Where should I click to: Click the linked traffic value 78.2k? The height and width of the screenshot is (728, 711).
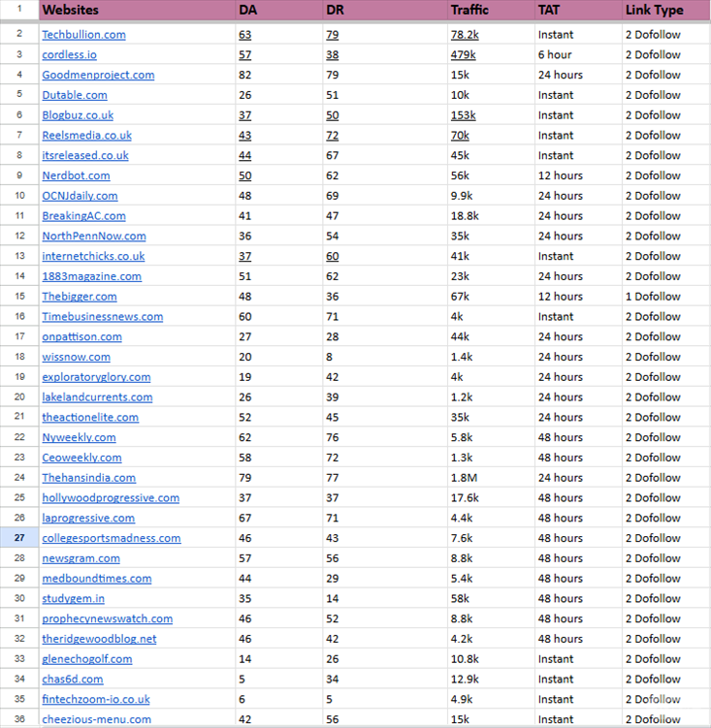pyautogui.click(x=465, y=35)
